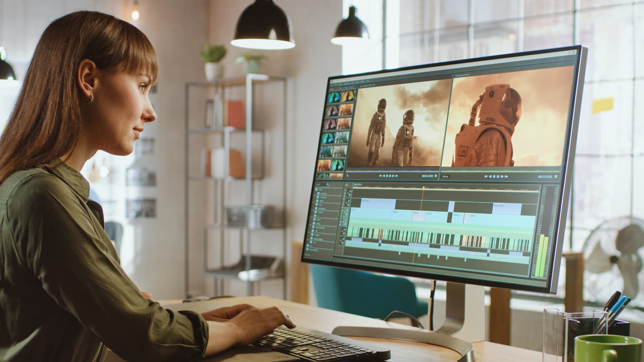Rewind using the left preview's fast-back button
Screen dimensions: 644x362
tap(380, 176)
